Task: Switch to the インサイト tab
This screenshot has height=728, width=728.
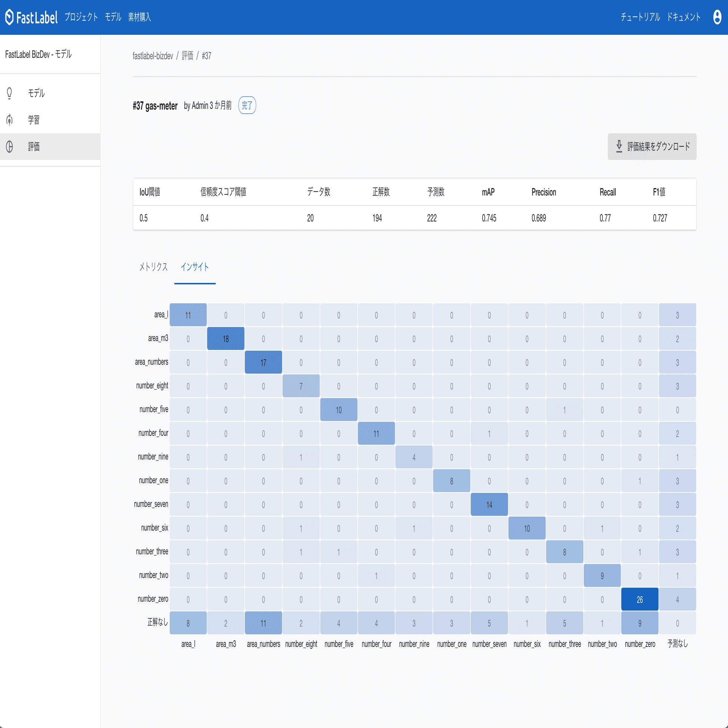Action: coord(195,267)
